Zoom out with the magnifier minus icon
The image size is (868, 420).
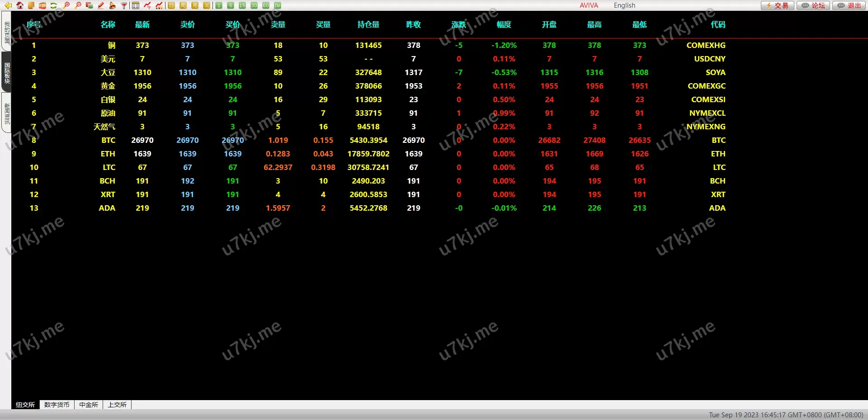78,5
